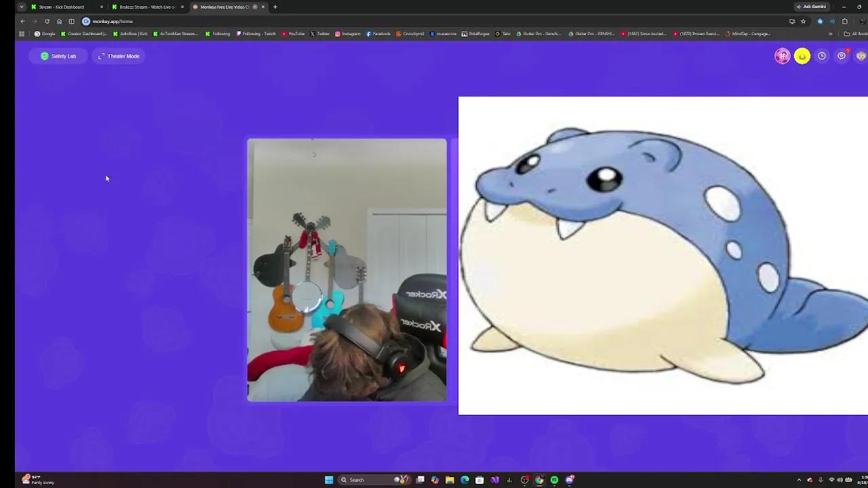The image size is (868, 488).
Task: Switch to Brakezz Stream browser tab
Action: [146, 7]
